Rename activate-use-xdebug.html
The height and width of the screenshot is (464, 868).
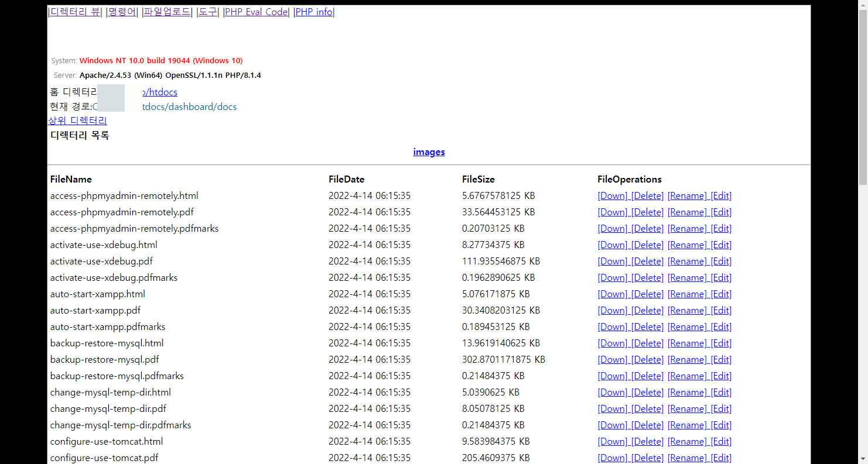coord(687,245)
